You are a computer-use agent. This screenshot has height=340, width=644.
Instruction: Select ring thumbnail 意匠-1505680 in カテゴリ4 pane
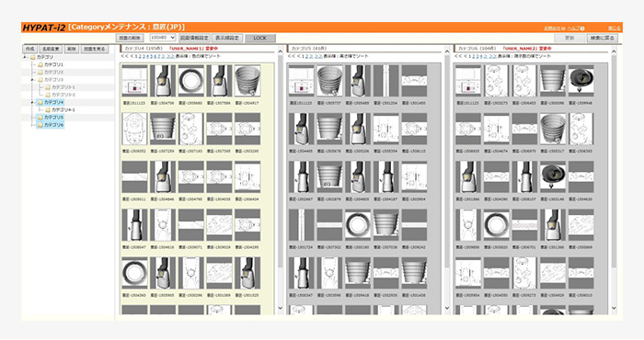pyautogui.click(x=191, y=81)
